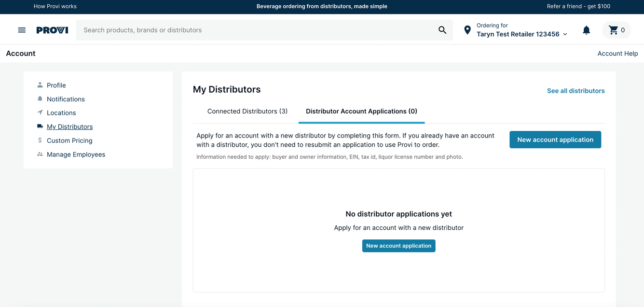This screenshot has width=644, height=307.
Task: Click the location pin next to Ordering for
Action: tap(467, 29)
